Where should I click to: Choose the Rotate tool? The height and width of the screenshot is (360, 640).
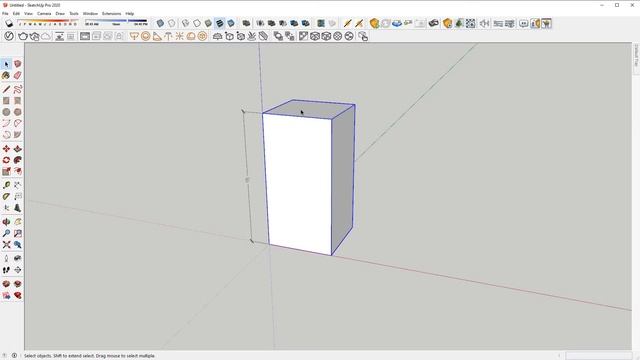coord(6,160)
